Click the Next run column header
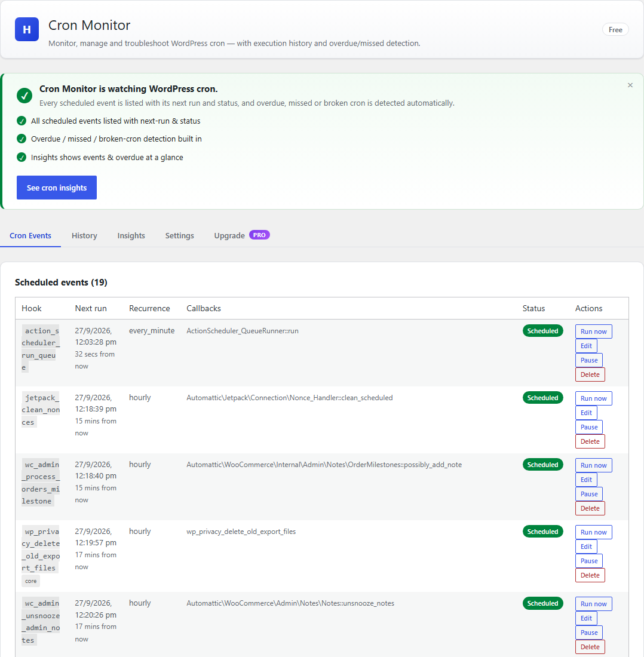644x657 pixels. click(91, 308)
